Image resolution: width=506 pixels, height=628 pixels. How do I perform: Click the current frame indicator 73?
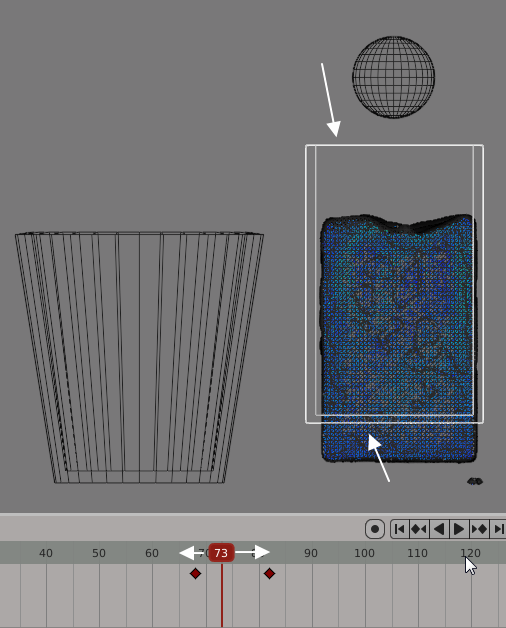click(x=221, y=553)
